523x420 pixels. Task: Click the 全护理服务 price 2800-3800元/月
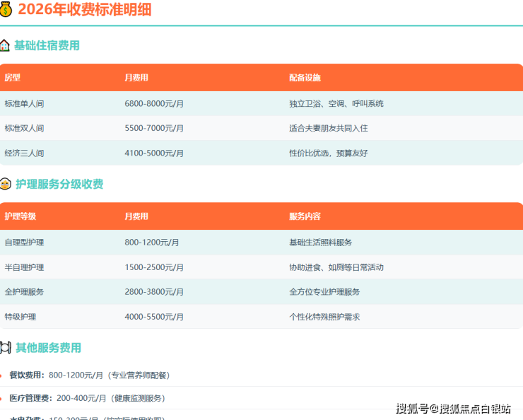(x=154, y=292)
